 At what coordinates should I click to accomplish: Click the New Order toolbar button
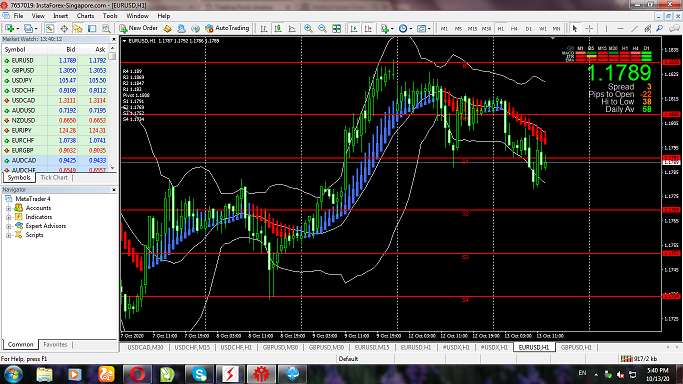(138, 28)
